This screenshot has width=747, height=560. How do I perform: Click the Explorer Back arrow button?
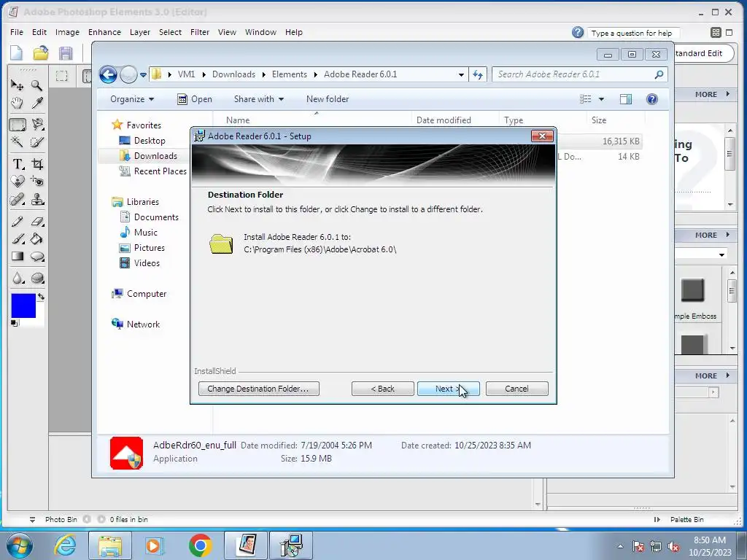coord(108,75)
